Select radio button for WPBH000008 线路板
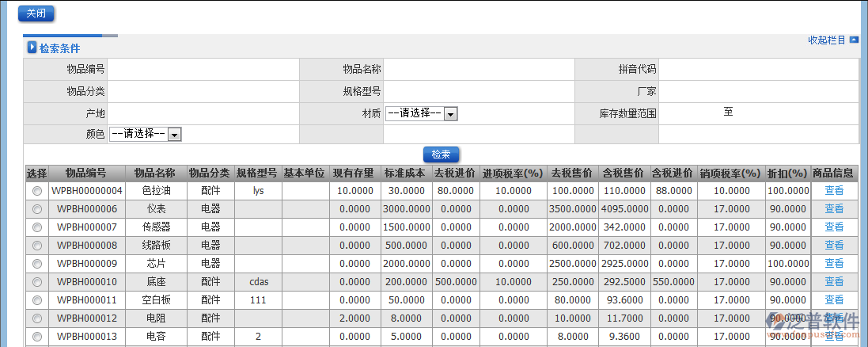This screenshot has height=347, width=868. coord(37,246)
